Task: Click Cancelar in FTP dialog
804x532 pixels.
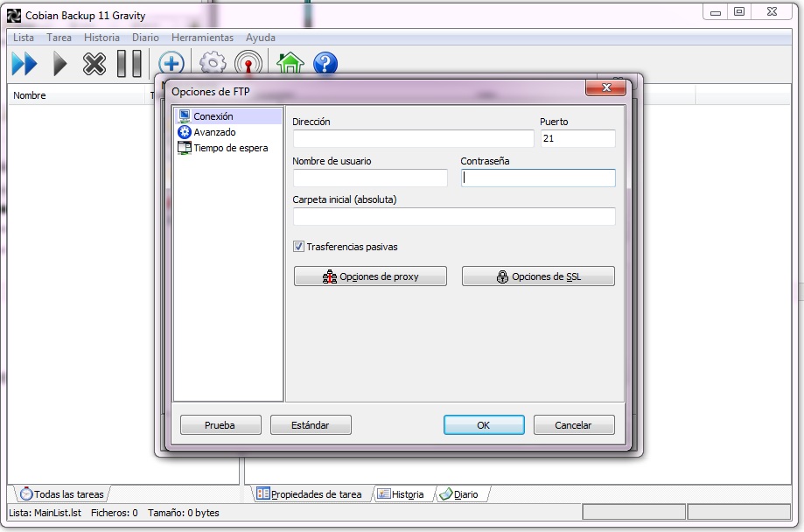Action: (x=574, y=425)
